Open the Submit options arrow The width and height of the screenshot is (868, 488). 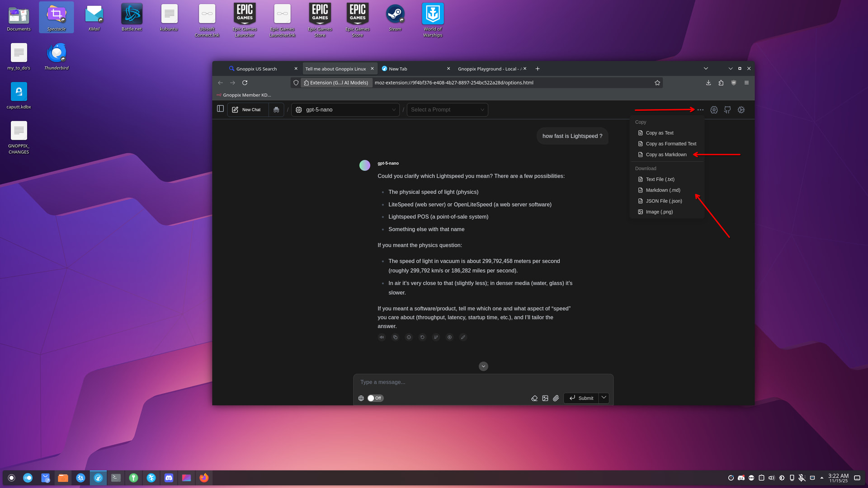point(604,398)
